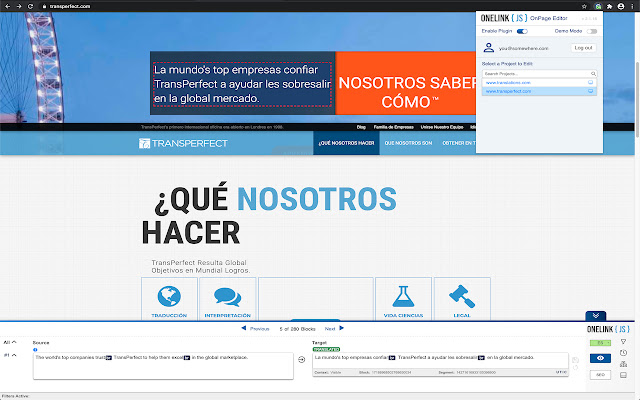Turn on the Demo Mode switch
This screenshot has height=400, width=640.
592,31
